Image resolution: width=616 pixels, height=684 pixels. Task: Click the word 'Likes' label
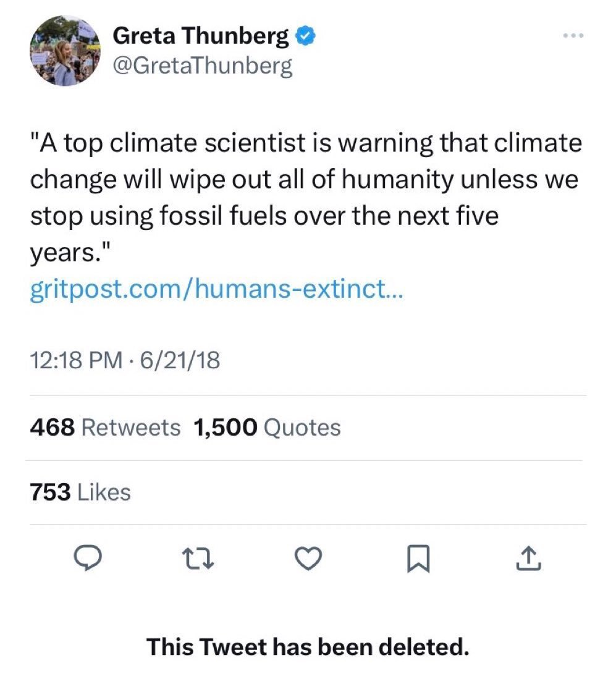[x=104, y=492]
